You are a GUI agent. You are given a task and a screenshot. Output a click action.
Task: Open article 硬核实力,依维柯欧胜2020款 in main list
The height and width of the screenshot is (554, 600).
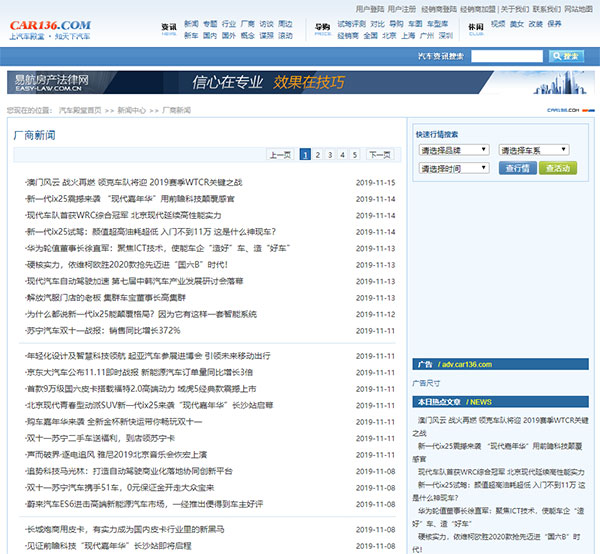(x=126, y=265)
